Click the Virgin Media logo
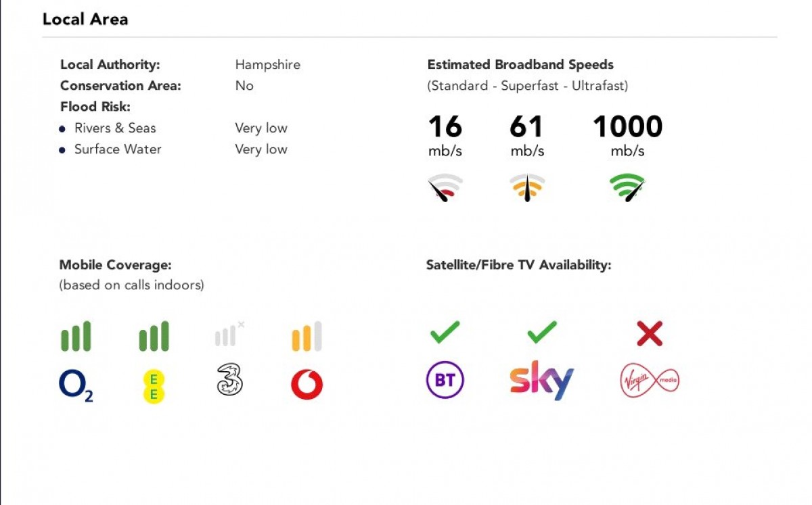The width and height of the screenshot is (812, 505). [650, 381]
